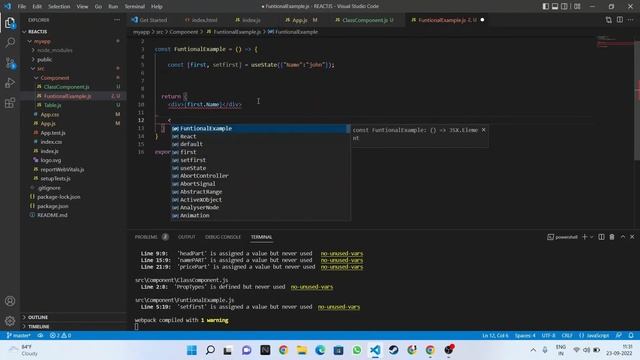Switch to index.html tab
The image size is (640, 360).
(x=204, y=20)
